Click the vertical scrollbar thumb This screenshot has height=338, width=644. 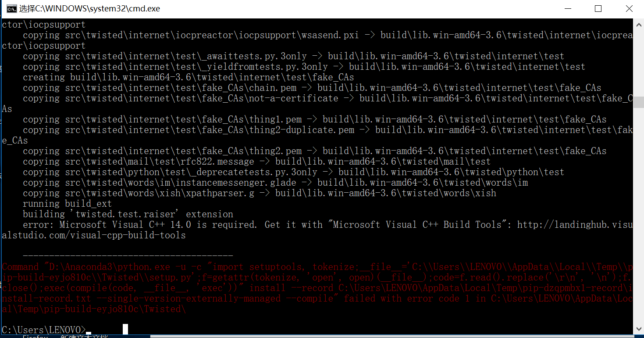pos(639,103)
